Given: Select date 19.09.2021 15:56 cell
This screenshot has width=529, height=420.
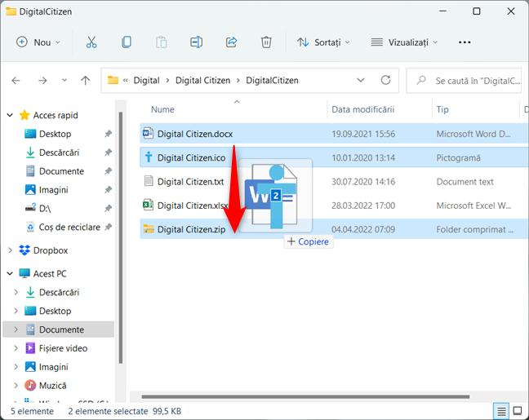Looking at the screenshot, I should click(x=363, y=134).
